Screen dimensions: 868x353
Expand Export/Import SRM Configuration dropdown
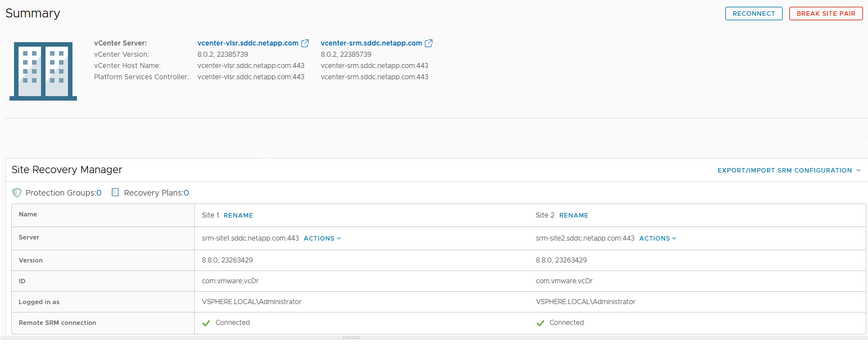tap(789, 170)
